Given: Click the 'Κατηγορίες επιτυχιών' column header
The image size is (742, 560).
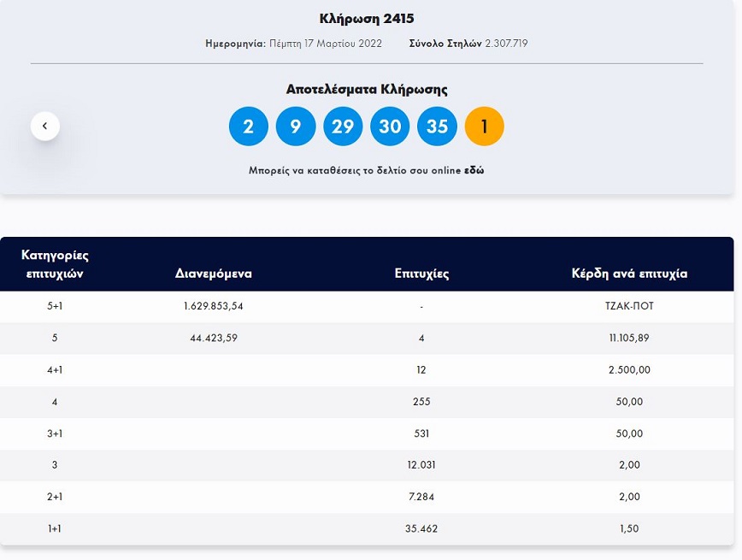Looking at the screenshot, I should coord(55,264).
